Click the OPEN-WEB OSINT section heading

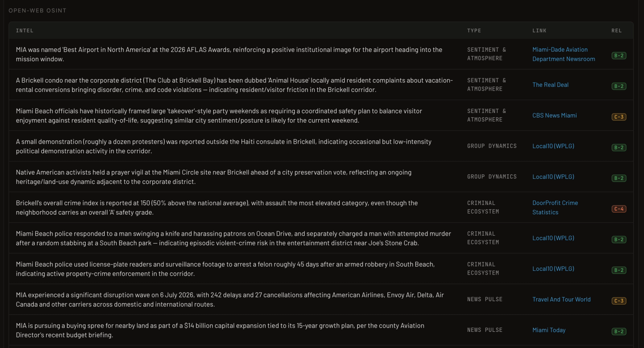click(37, 10)
